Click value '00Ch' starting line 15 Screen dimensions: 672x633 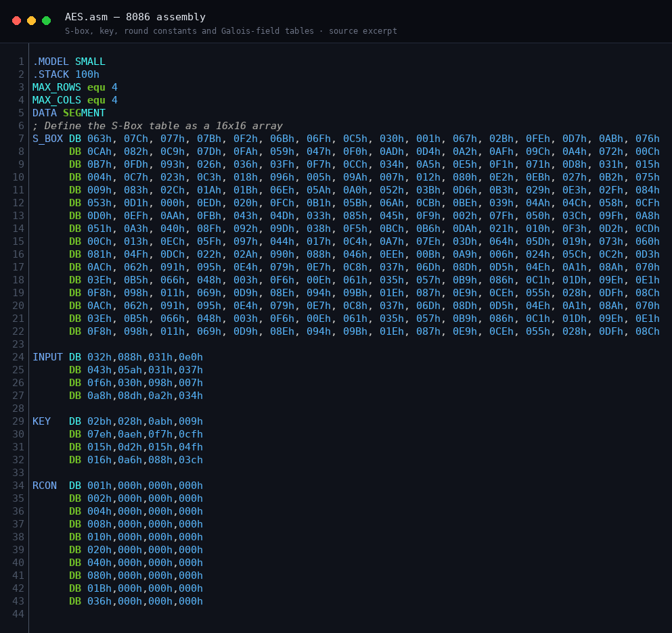point(99,241)
